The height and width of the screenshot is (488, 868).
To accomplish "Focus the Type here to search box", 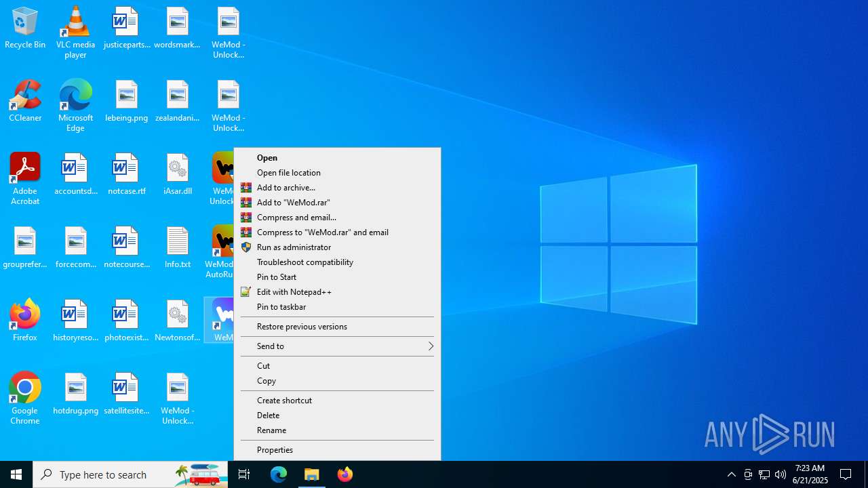I will (x=130, y=474).
